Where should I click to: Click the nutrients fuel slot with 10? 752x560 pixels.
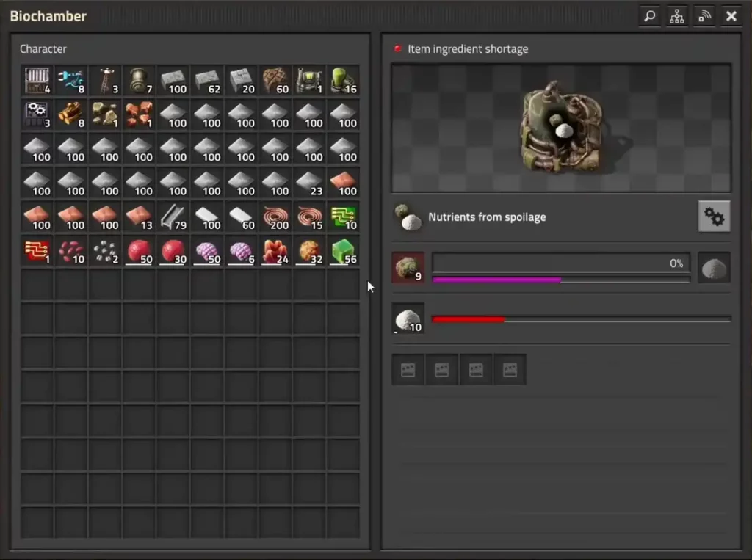pos(408,319)
